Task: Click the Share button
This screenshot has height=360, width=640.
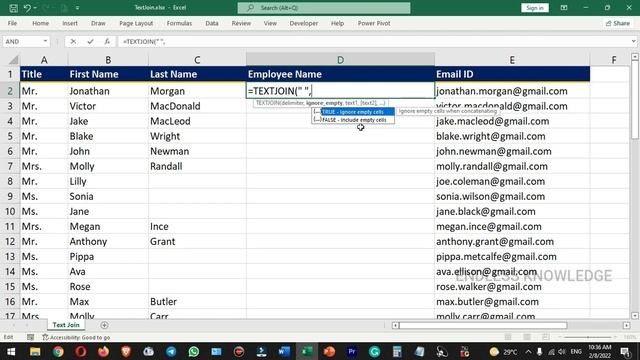Action: pos(618,23)
